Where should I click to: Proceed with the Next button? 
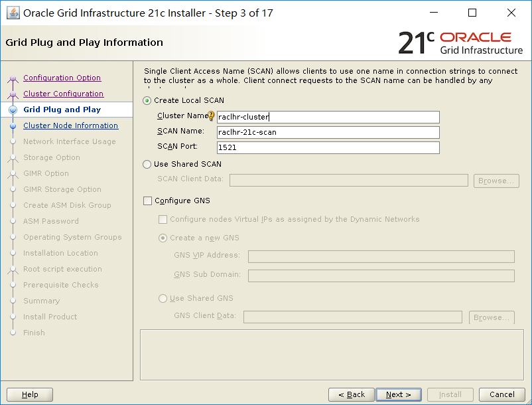(399, 394)
